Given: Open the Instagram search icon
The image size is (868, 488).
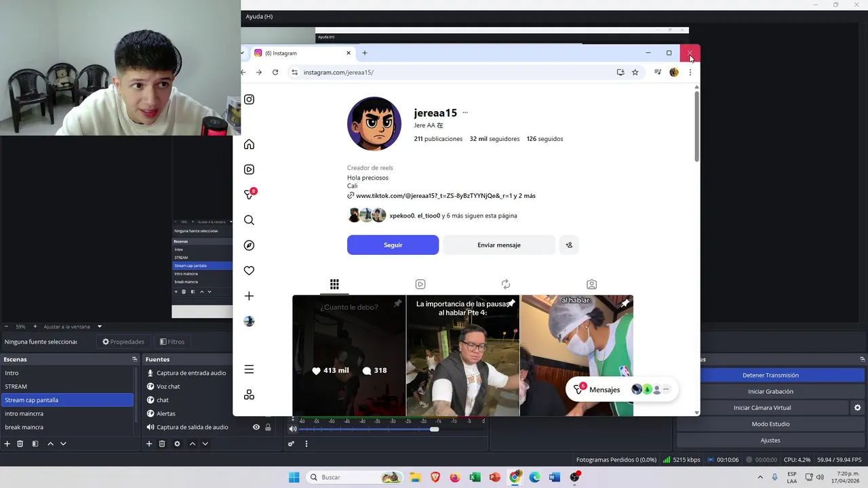Looking at the screenshot, I should click(x=249, y=220).
